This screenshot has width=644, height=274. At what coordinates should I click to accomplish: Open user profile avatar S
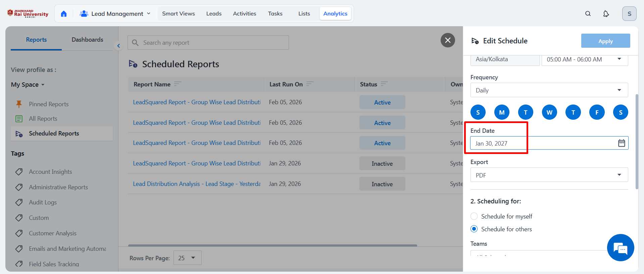tap(629, 14)
